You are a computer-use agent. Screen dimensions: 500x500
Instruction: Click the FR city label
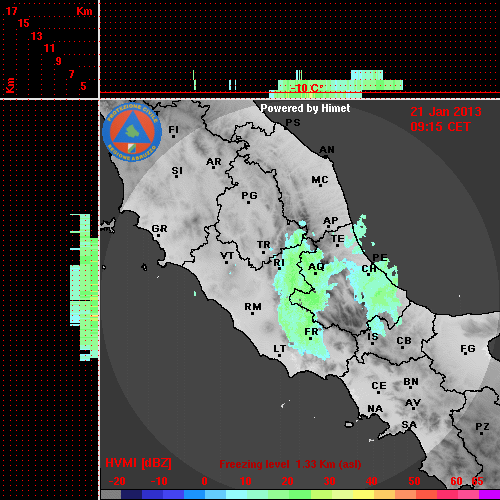[x=311, y=332]
